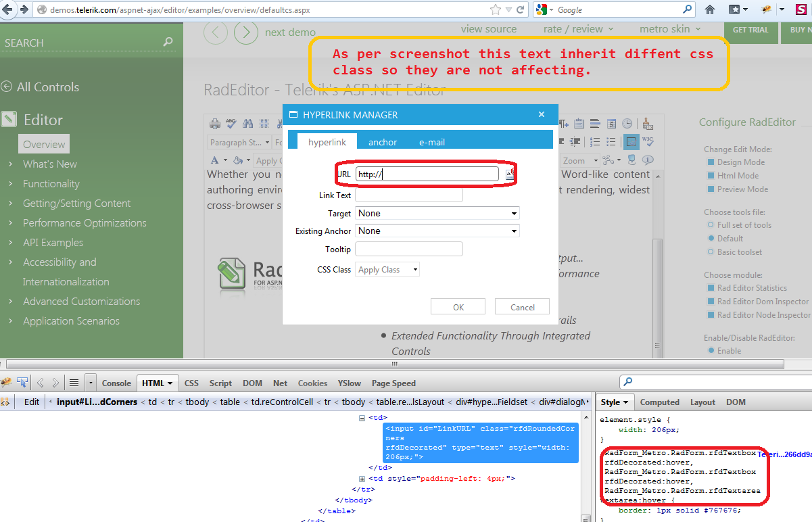Toggle the Design Mode checkbox
Screen dimensions: 812x522
click(711, 162)
